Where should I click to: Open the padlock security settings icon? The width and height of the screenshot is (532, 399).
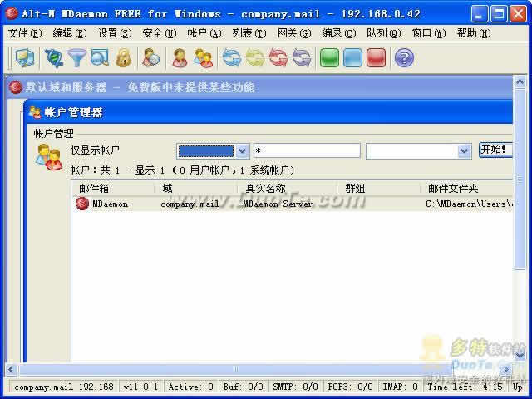tap(124, 57)
